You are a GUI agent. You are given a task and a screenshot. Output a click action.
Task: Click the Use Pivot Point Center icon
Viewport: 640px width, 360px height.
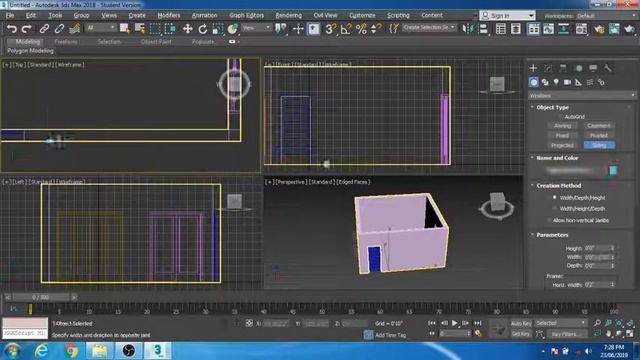tap(281, 29)
